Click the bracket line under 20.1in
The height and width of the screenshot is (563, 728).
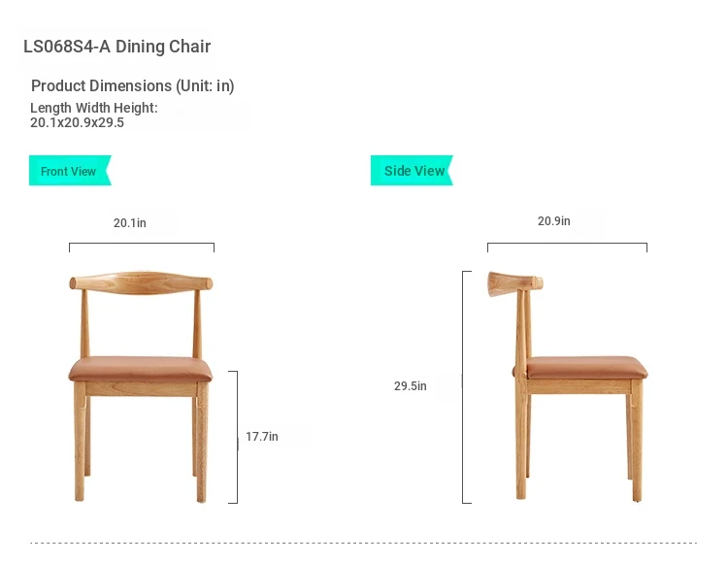pos(142,244)
